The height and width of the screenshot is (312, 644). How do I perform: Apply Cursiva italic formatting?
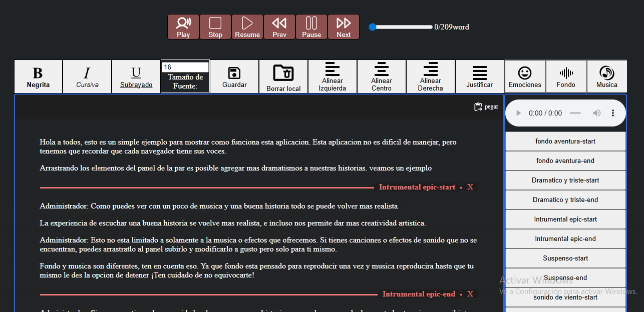pos(87,76)
